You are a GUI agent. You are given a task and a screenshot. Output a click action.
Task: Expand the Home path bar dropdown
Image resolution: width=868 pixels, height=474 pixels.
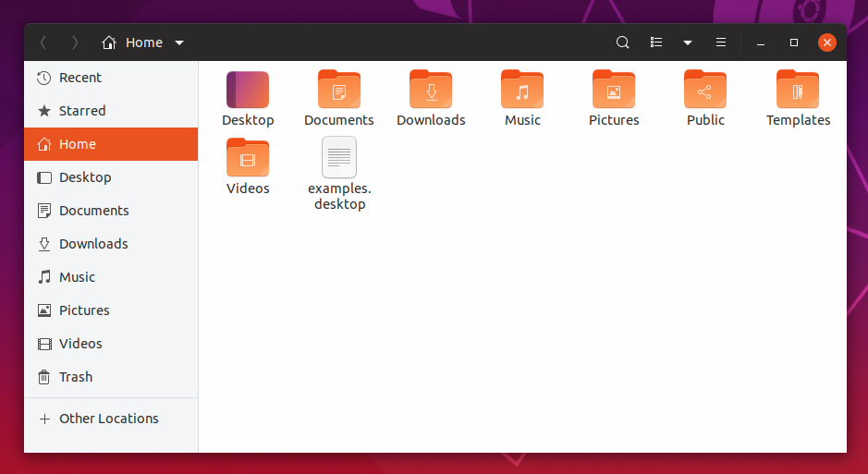[179, 43]
